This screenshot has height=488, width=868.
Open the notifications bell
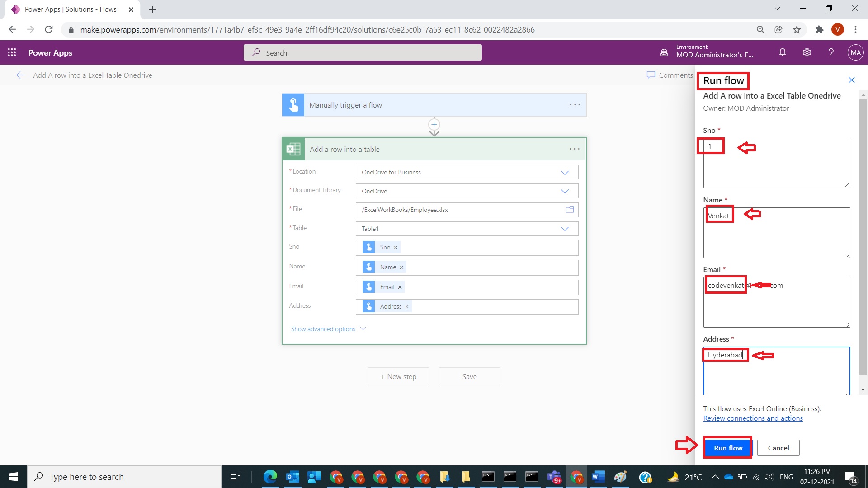pyautogui.click(x=783, y=52)
